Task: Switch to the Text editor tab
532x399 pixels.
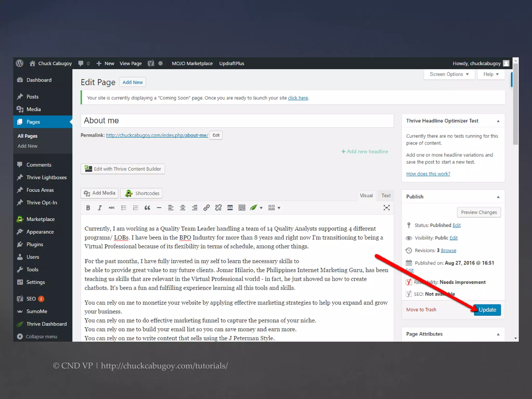Action: click(x=386, y=196)
